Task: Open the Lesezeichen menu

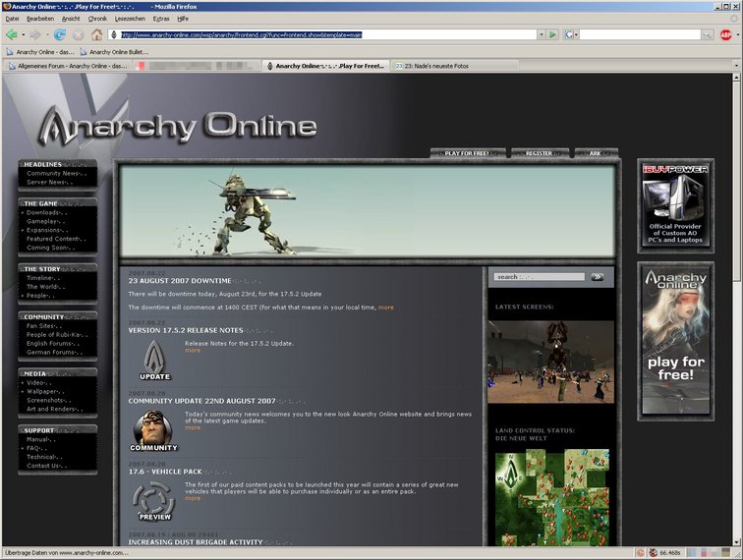Action: [x=130, y=19]
